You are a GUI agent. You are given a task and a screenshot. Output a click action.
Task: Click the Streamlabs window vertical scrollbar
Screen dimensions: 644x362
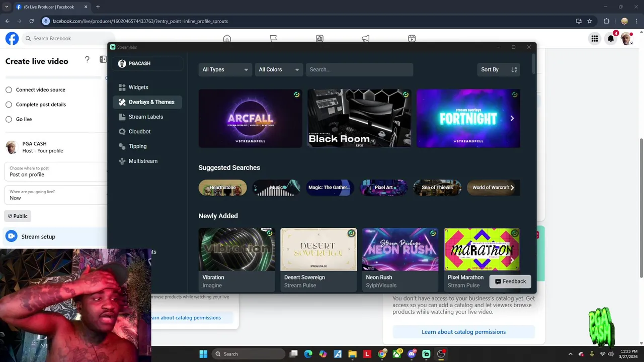[x=533, y=64]
